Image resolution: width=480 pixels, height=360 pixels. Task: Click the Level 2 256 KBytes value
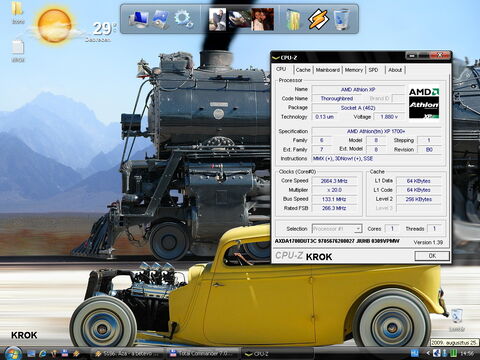coord(419,199)
